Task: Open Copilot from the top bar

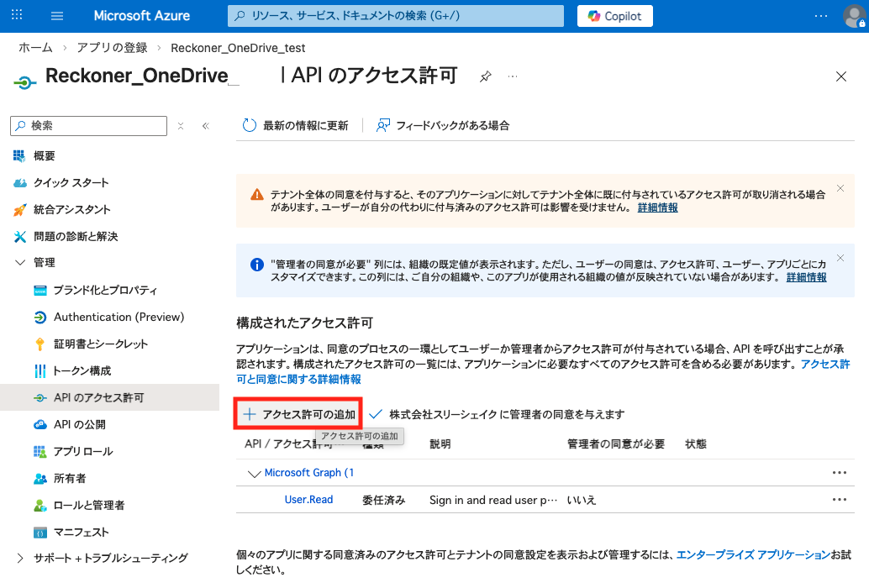Action: tap(614, 16)
